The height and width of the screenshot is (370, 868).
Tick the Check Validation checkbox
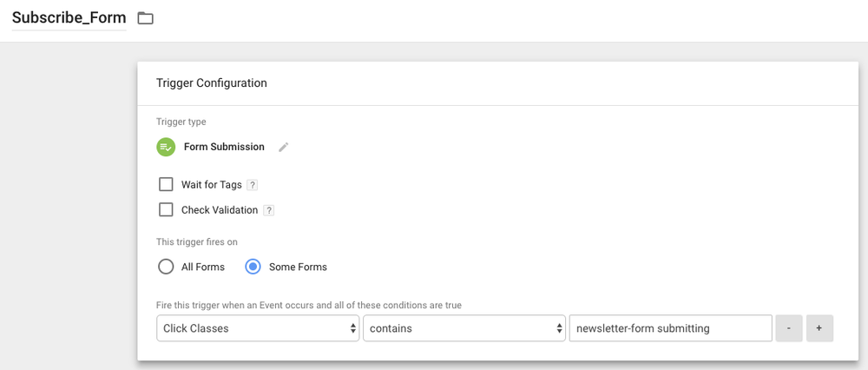click(x=166, y=210)
